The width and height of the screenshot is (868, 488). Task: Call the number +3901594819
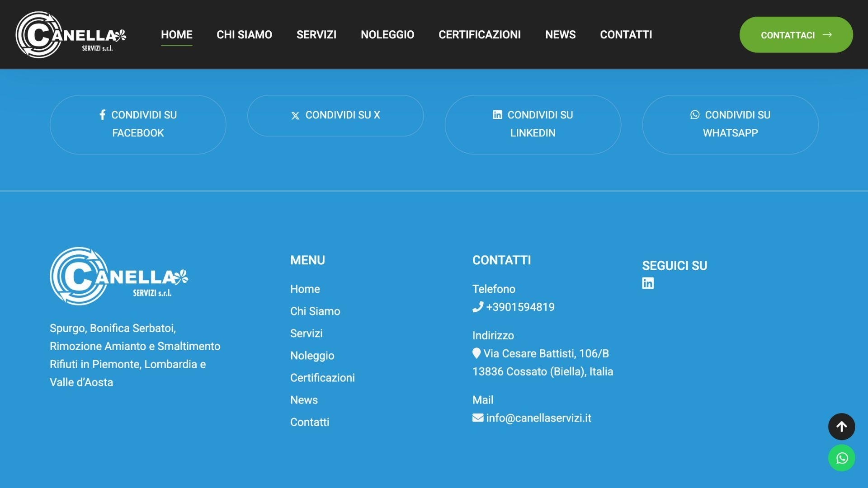[520, 307]
